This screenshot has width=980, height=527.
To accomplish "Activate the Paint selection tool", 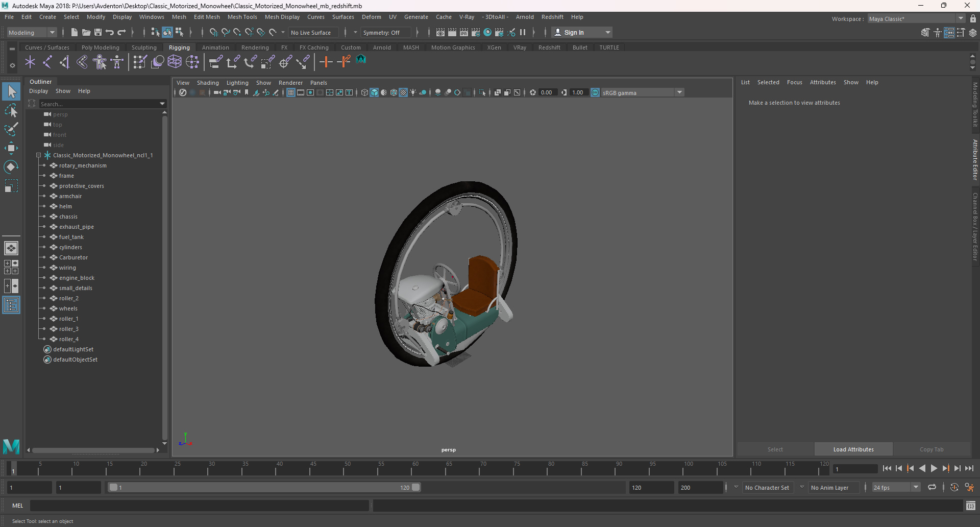I will [x=11, y=129].
